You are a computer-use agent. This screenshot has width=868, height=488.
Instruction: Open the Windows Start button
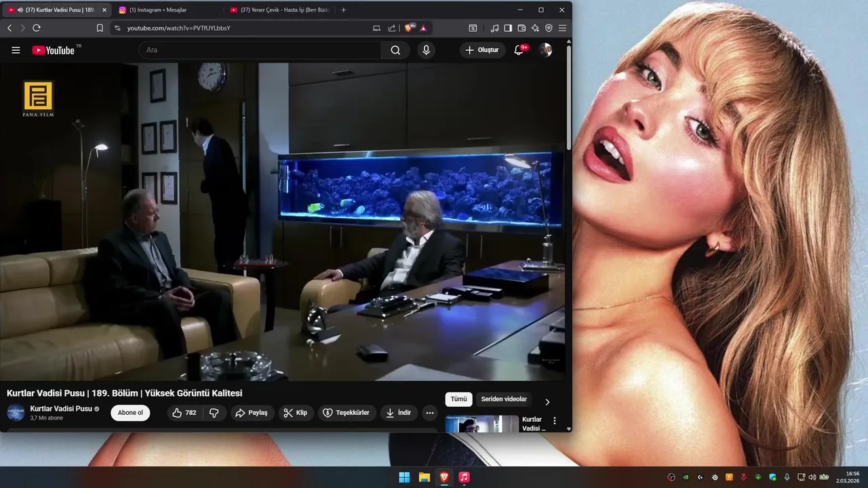tap(404, 477)
